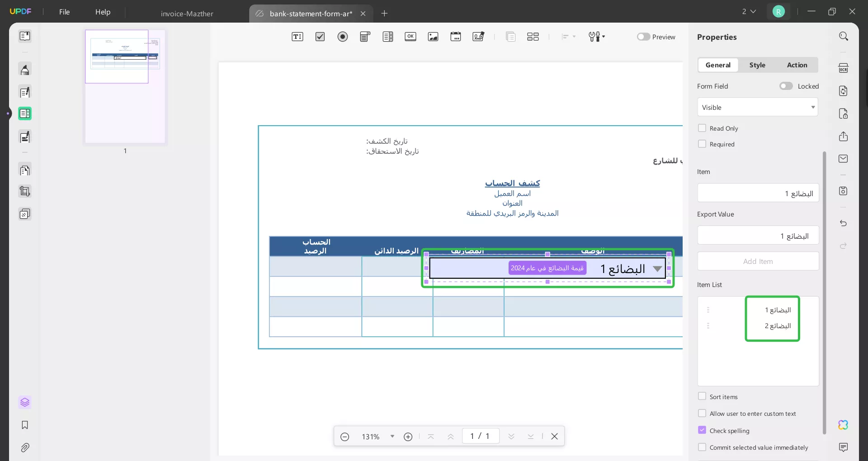Click the Add Item button
Viewport: 868px width, 461px height.
(x=758, y=261)
